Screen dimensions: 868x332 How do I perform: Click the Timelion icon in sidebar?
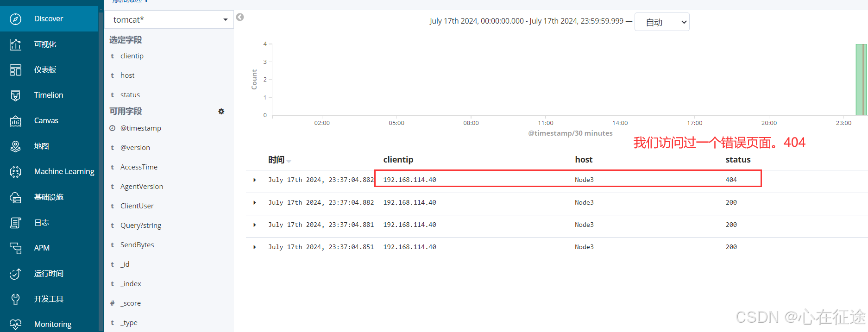[x=15, y=95]
